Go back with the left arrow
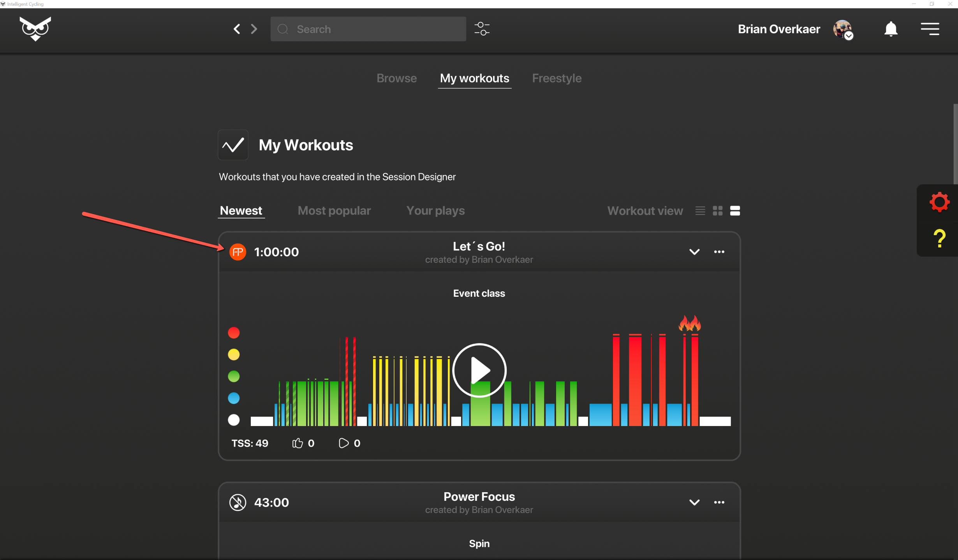 [236, 29]
